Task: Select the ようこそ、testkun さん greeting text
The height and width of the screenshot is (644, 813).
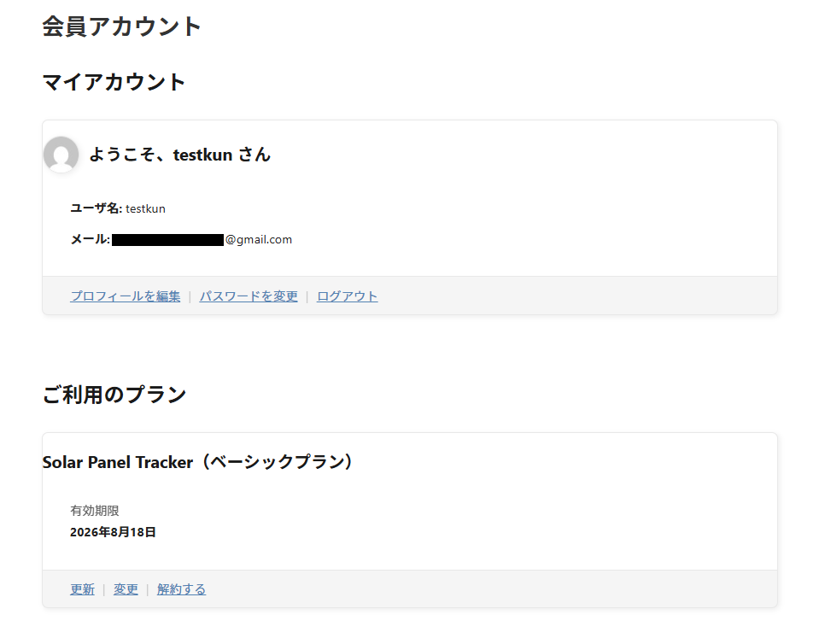Action: pyautogui.click(x=180, y=155)
